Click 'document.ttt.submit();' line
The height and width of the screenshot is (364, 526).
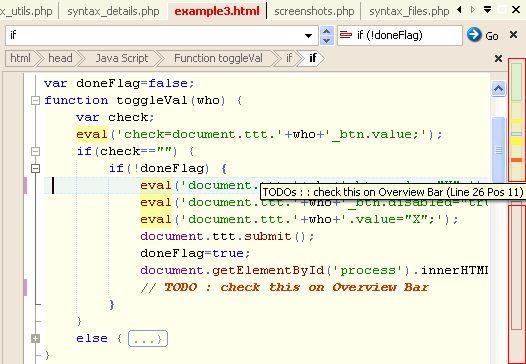pyautogui.click(x=227, y=236)
